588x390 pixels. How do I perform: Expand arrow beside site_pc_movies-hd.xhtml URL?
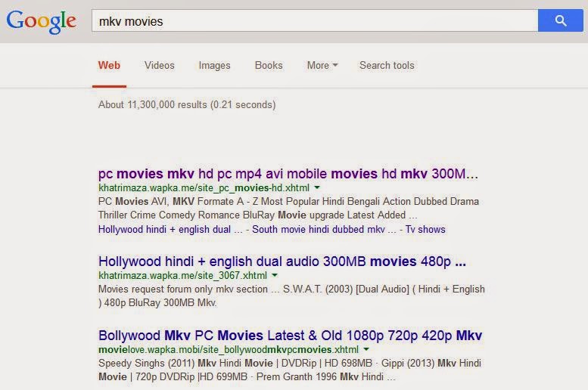(317, 187)
